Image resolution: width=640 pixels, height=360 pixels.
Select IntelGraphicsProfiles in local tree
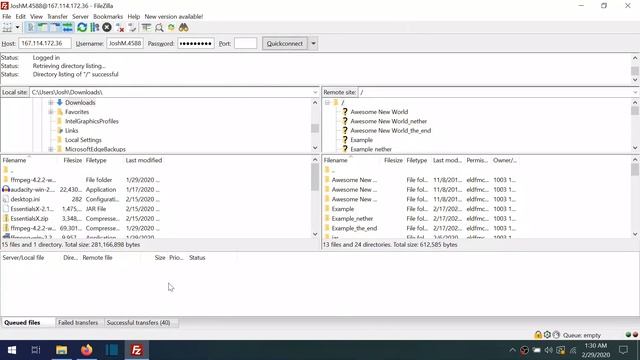coord(91,121)
